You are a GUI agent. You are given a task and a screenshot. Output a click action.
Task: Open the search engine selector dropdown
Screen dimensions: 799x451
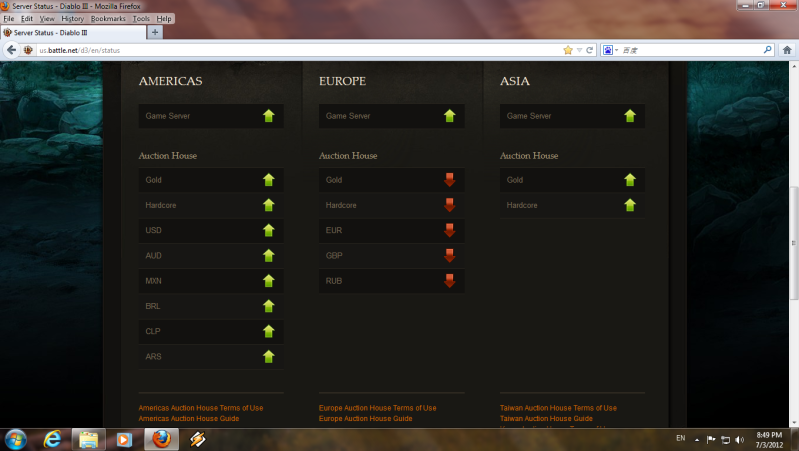(x=609, y=49)
